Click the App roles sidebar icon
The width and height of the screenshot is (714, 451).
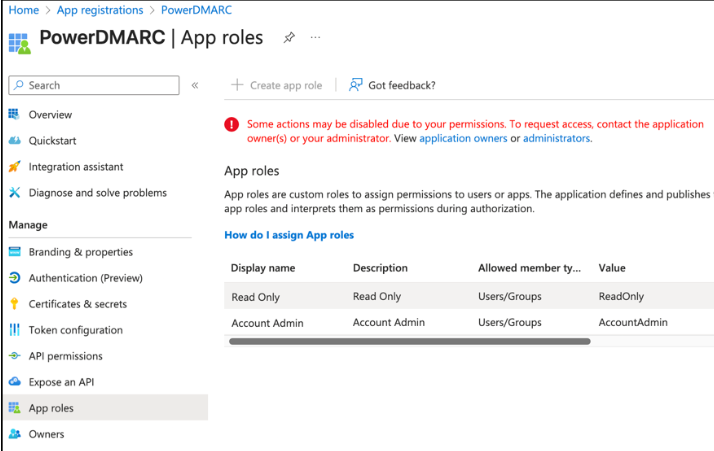15,407
